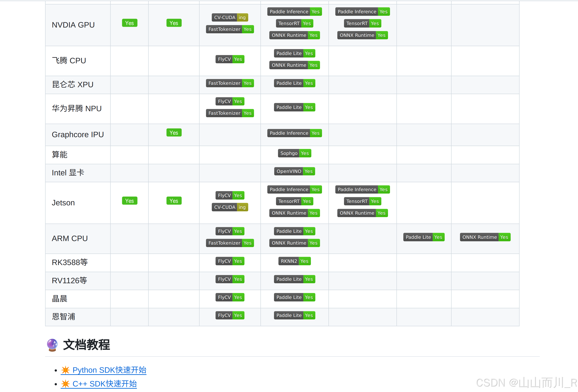Click FlyCV Yes badge in Jetson row
Screen dimensions: 578x392
point(230,196)
